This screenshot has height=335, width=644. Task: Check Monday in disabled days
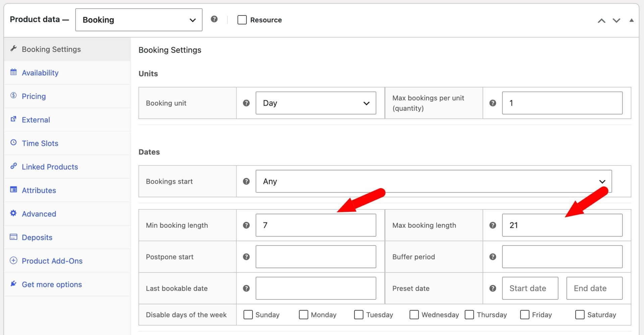pyautogui.click(x=304, y=315)
